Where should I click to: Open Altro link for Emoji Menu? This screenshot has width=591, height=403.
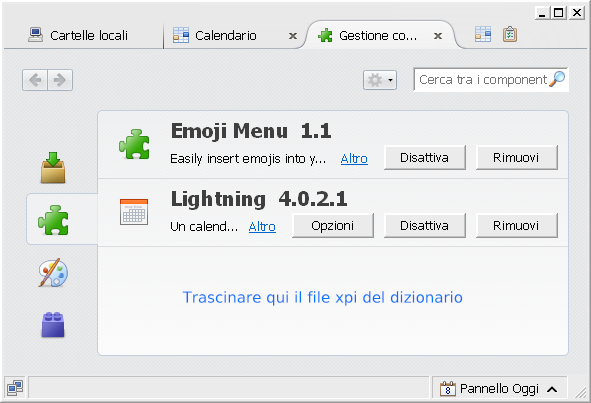(354, 159)
